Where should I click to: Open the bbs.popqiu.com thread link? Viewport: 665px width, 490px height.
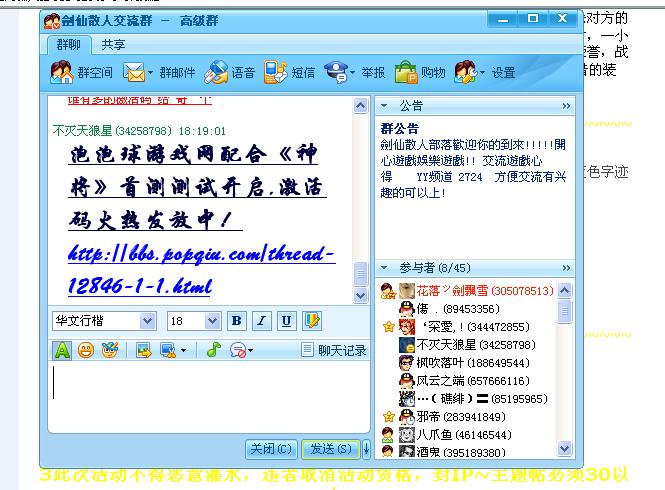click(x=202, y=270)
